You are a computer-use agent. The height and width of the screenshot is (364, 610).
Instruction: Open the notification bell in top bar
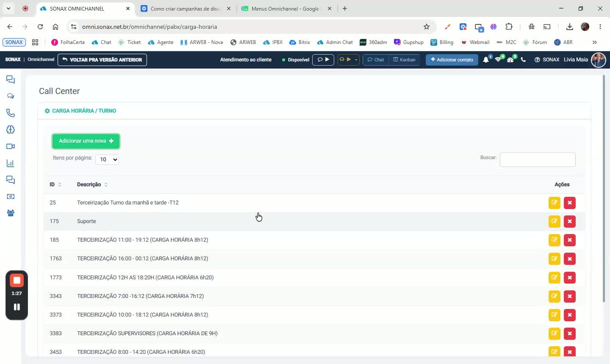click(486, 60)
